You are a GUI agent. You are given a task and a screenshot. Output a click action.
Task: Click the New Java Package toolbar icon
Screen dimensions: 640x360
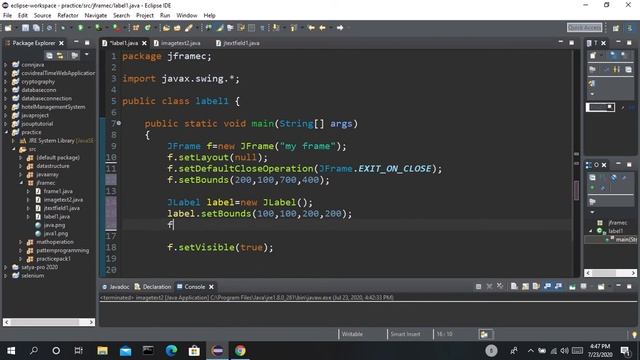[x=136, y=28]
